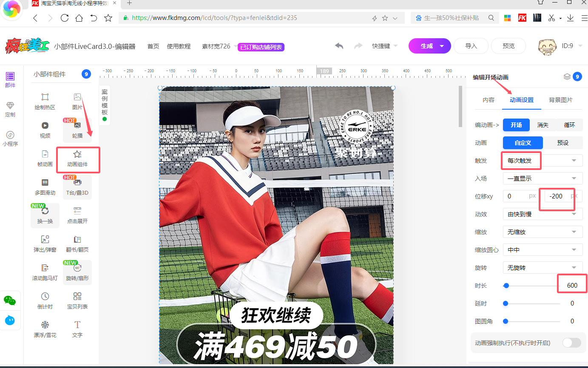Choose 自定义 animation mode

[x=523, y=143]
